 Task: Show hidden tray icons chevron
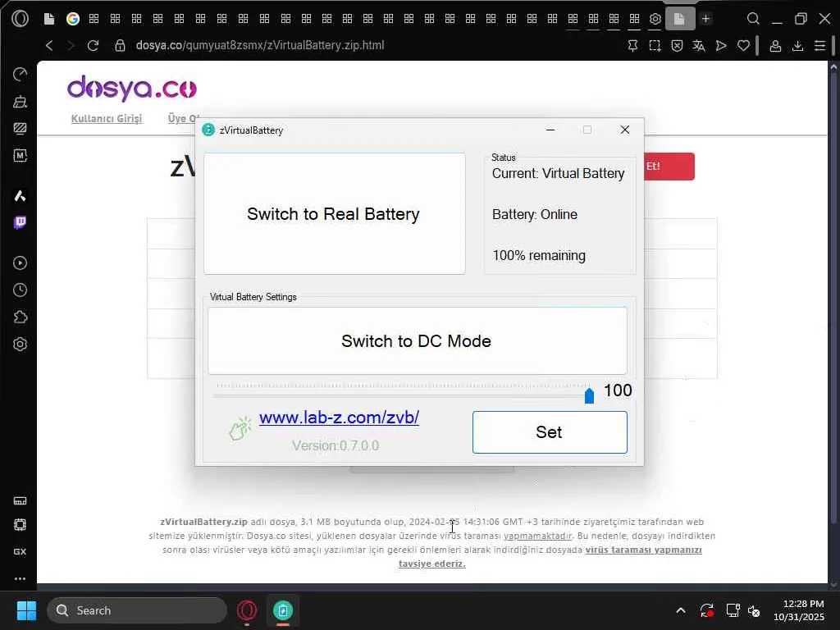680,610
